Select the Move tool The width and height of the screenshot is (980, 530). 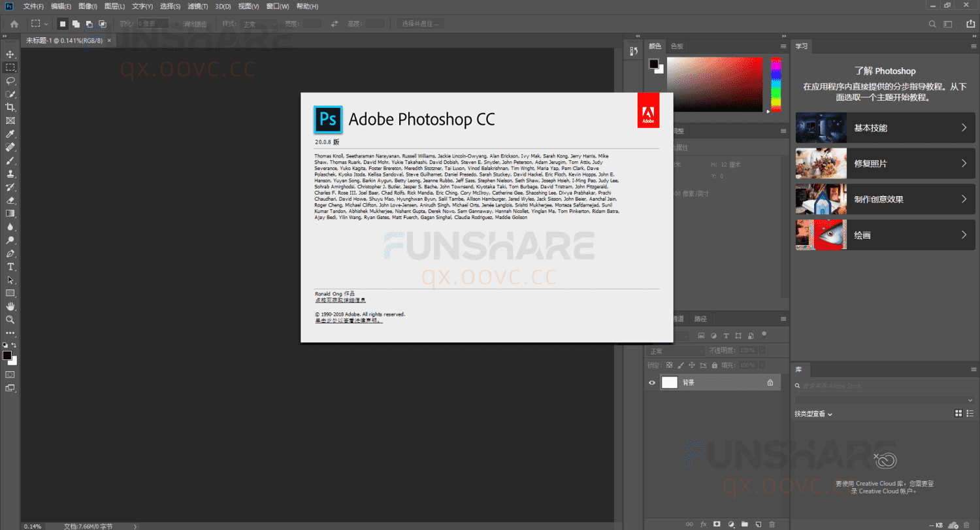[x=10, y=54]
